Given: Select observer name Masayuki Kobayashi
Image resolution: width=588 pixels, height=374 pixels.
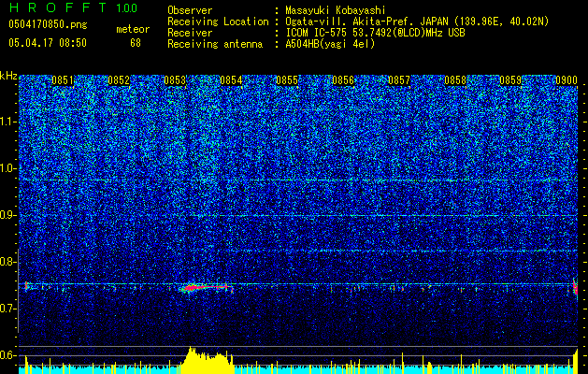Looking at the screenshot, I should click(x=336, y=10).
